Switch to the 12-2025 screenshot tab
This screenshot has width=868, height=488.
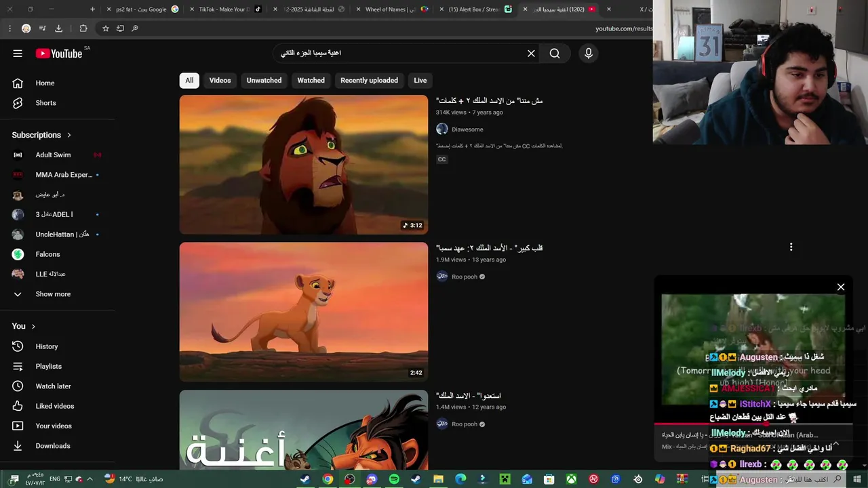coord(309,9)
